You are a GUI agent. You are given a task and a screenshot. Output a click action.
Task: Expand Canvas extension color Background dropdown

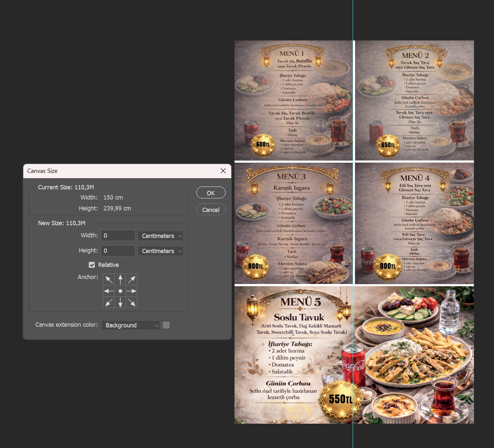130,325
